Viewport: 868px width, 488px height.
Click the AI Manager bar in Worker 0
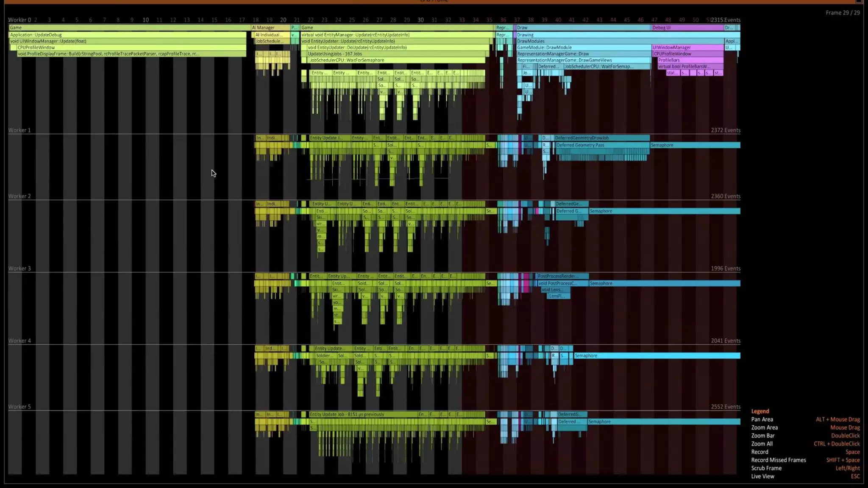tap(270, 28)
